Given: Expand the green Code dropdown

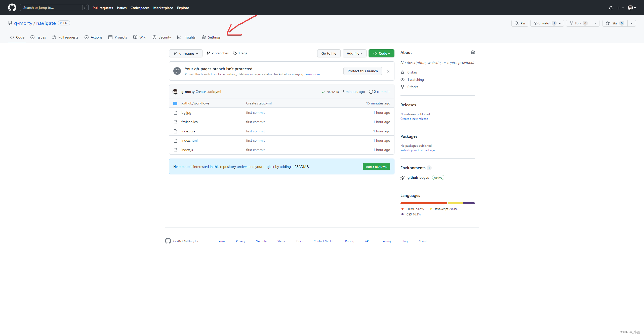Looking at the screenshot, I should click(381, 53).
